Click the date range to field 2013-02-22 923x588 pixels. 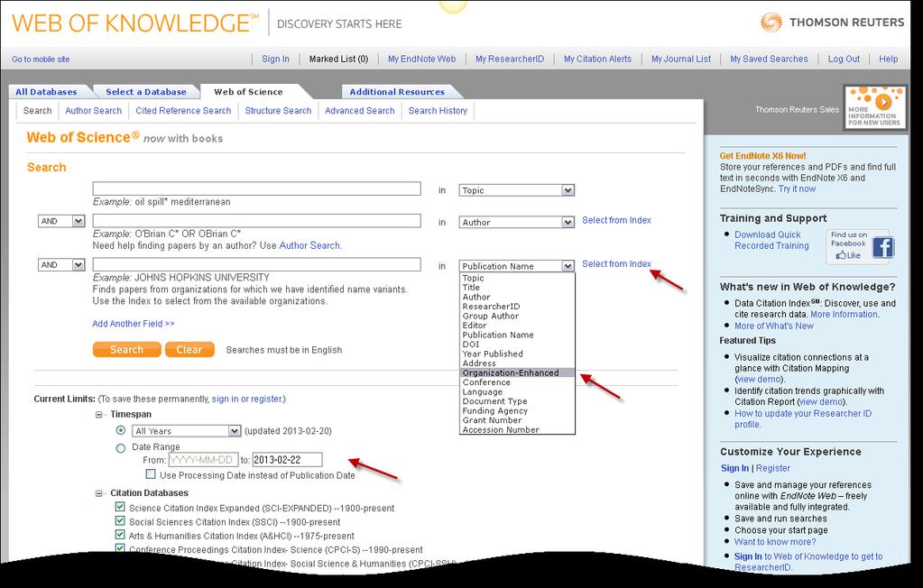point(287,460)
